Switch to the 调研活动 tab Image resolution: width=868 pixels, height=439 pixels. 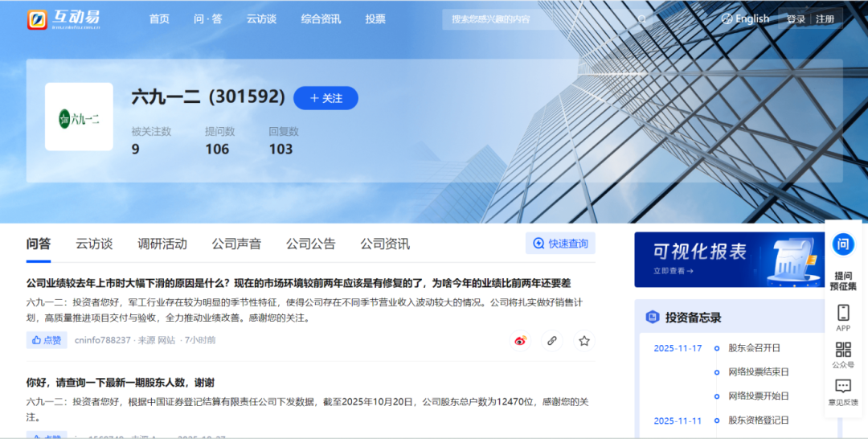point(162,244)
